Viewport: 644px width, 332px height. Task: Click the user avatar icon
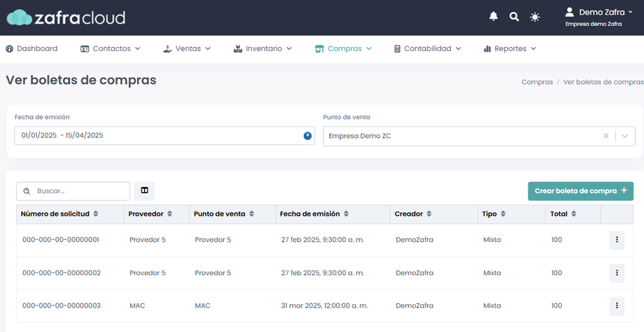[569, 12]
